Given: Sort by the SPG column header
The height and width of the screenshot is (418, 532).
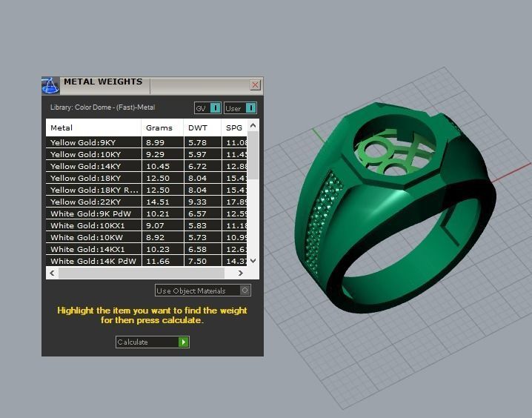Looking at the screenshot, I should click(x=234, y=128).
